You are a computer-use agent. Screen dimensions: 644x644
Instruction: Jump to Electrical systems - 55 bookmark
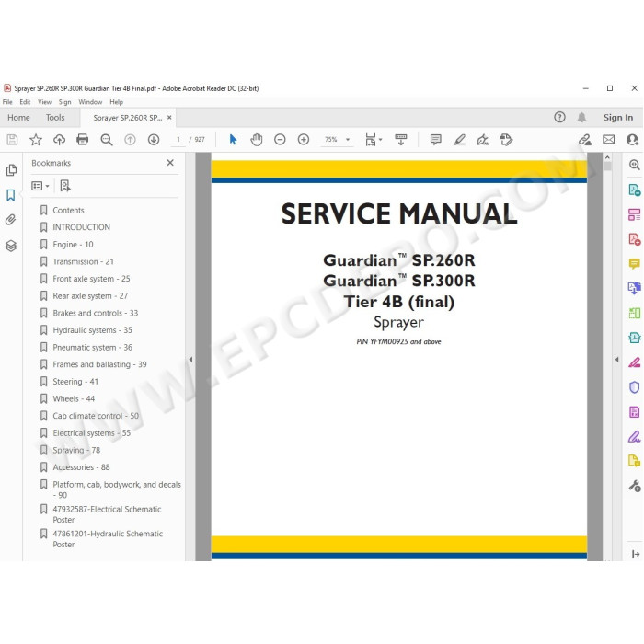pos(92,433)
